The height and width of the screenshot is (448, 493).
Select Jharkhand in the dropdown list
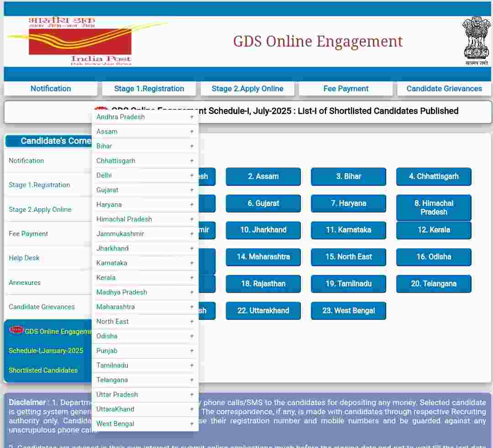pyautogui.click(x=145, y=248)
